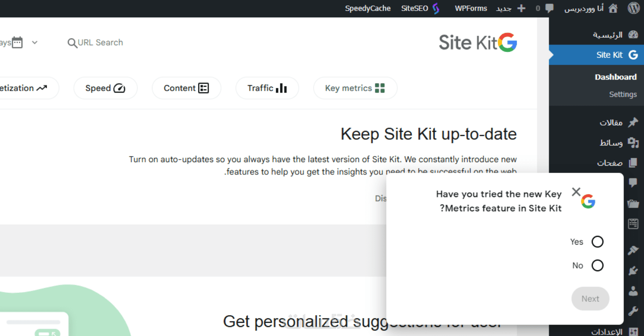
Task: Open the SiteSEO admin bar item
Action: (420, 8)
